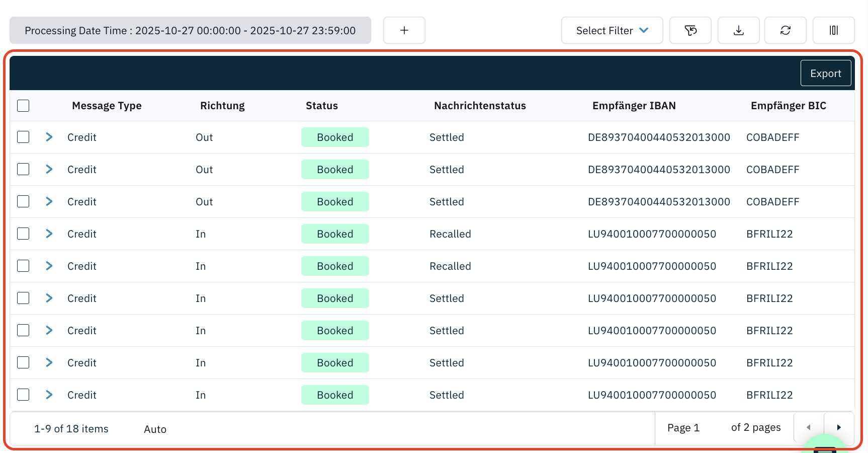Click the refresh icon button
868x453 pixels.
click(785, 30)
